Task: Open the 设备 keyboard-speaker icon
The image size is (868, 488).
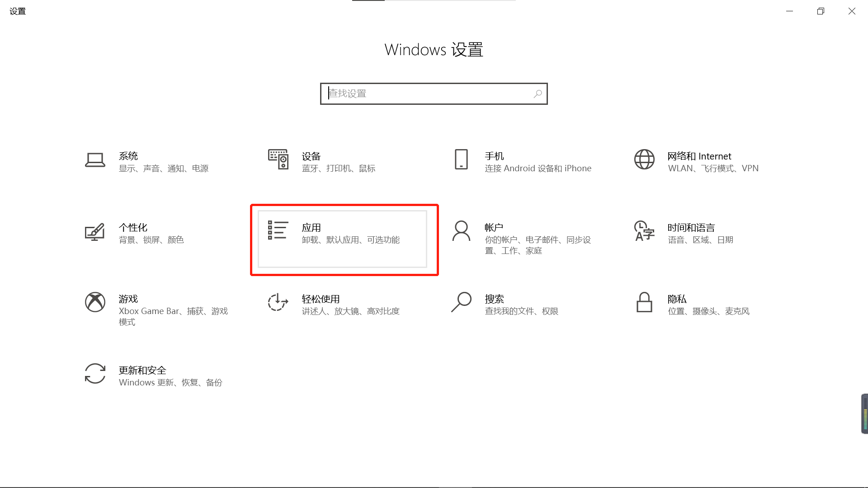Action: (x=278, y=160)
